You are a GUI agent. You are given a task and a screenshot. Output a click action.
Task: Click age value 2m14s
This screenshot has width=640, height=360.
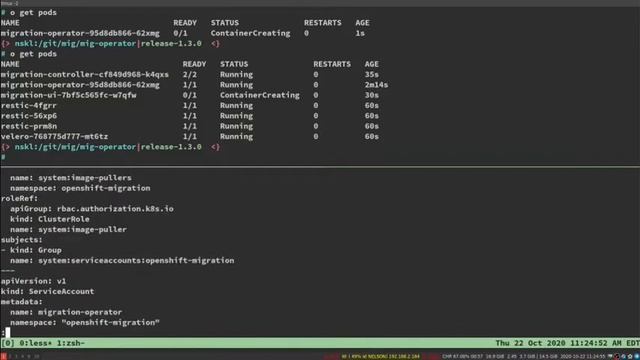[376, 85]
